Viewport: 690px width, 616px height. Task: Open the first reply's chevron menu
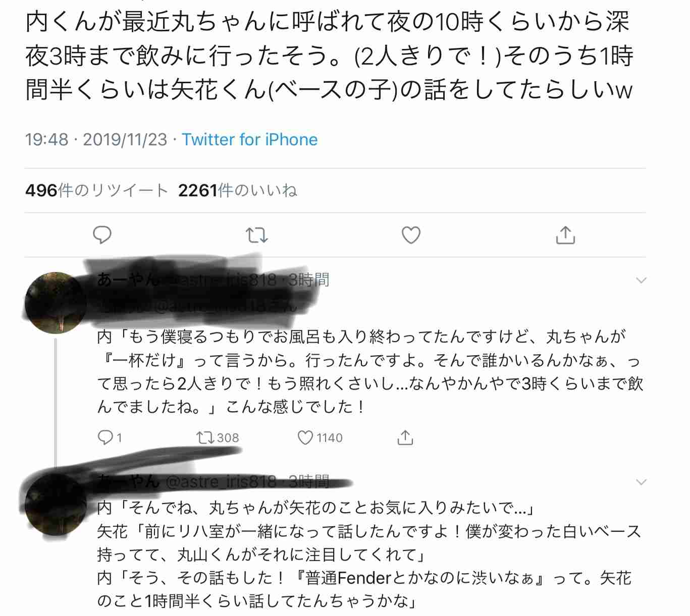(x=641, y=280)
